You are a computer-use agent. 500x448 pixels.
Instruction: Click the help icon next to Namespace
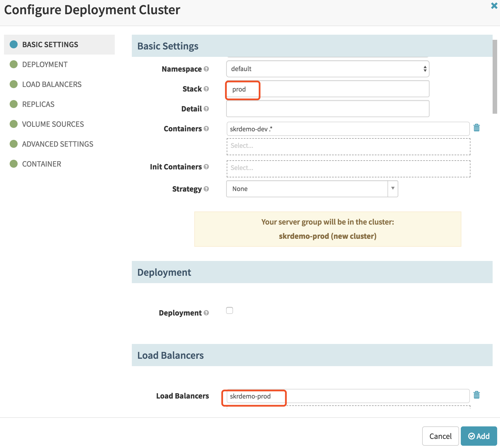tap(206, 69)
